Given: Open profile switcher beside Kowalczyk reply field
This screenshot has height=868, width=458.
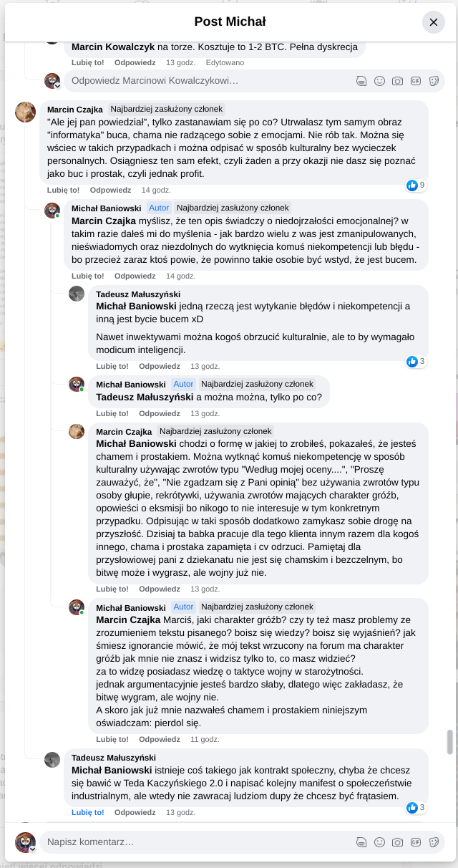Looking at the screenshot, I should point(57,86).
